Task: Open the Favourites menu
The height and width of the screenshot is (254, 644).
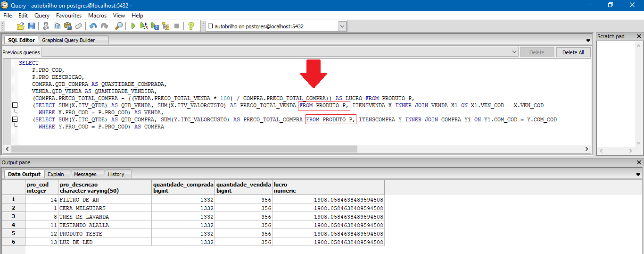Action: coord(69,16)
